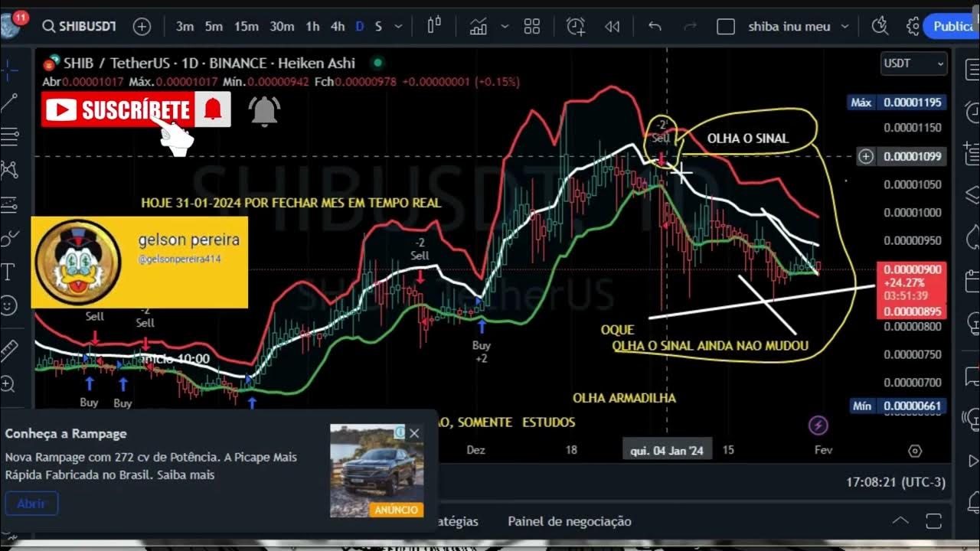This screenshot has height=551, width=980.
Task: Select the brush drawing tool
Action: 9,238
